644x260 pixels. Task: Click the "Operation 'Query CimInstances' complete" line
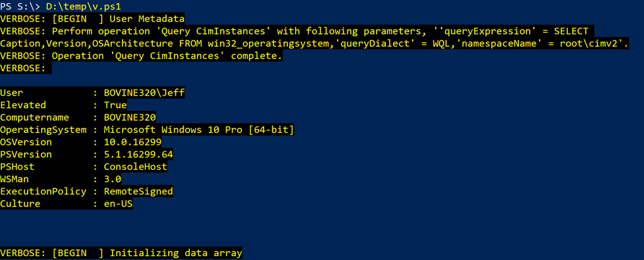(x=142, y=56)
